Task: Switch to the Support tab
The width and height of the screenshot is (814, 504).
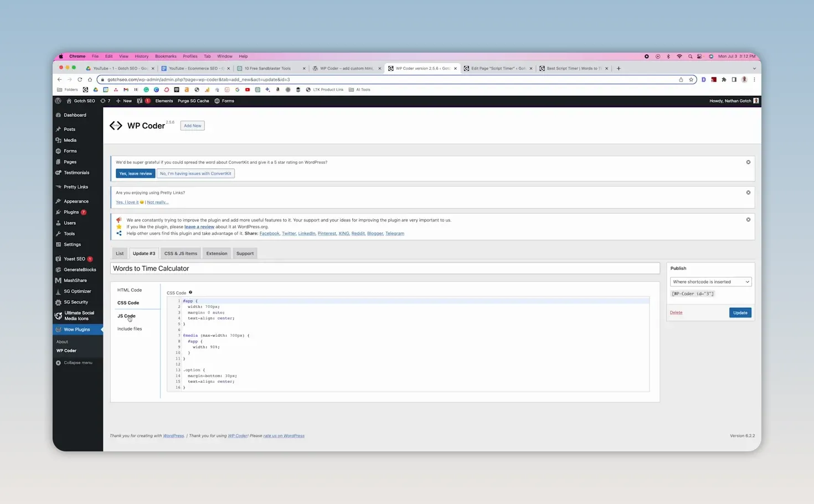Action: pos(245,253)
